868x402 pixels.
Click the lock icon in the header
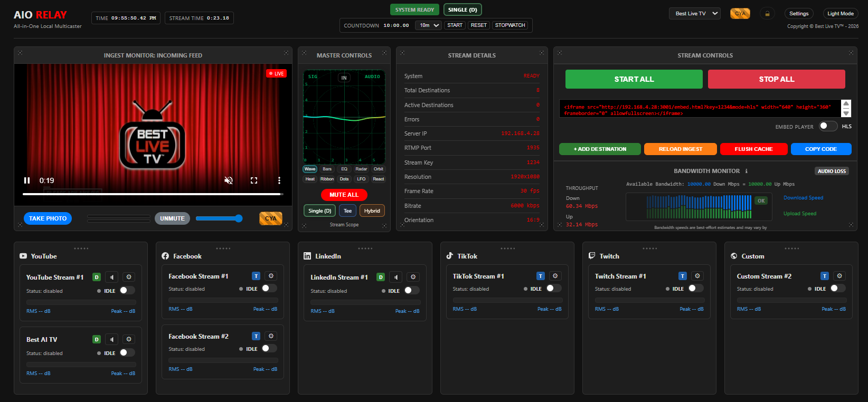point(767,14)
